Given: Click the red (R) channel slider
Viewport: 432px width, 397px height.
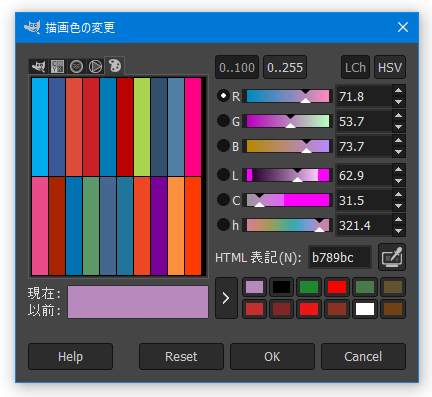Looking at the screenshot, I should point(288,96).
